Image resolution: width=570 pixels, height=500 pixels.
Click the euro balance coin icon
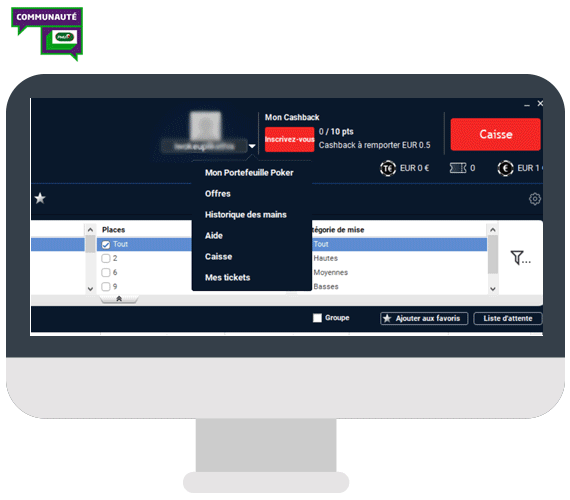(505, 168)
